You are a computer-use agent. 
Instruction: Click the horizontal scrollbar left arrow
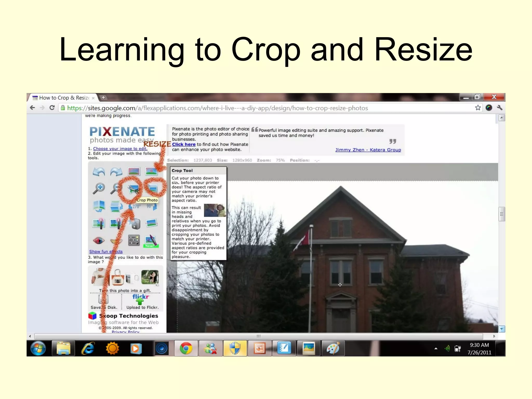coord(30,336)
